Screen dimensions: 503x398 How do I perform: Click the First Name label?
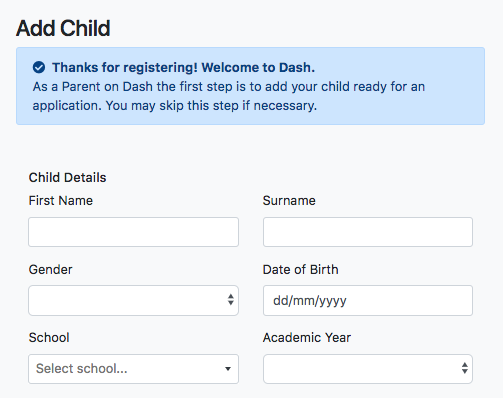pos(61,201)
